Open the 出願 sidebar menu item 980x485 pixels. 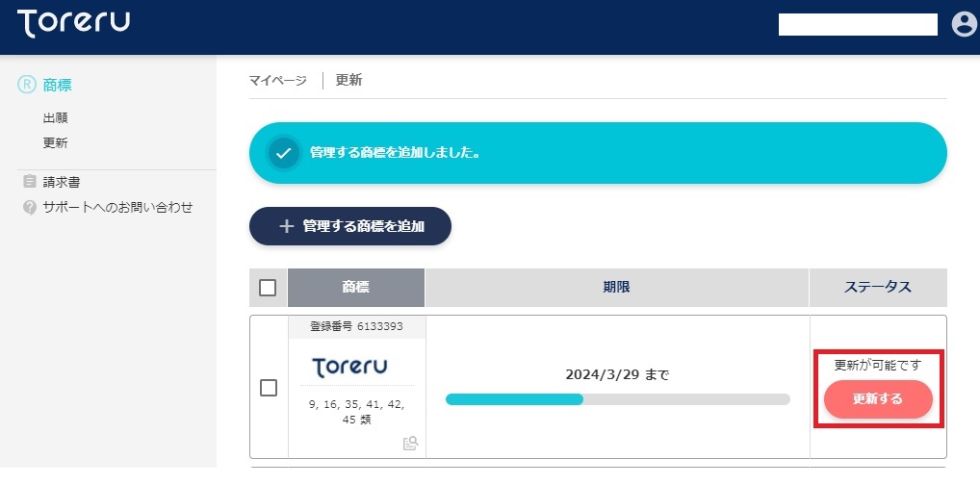(x=56, y=117)
